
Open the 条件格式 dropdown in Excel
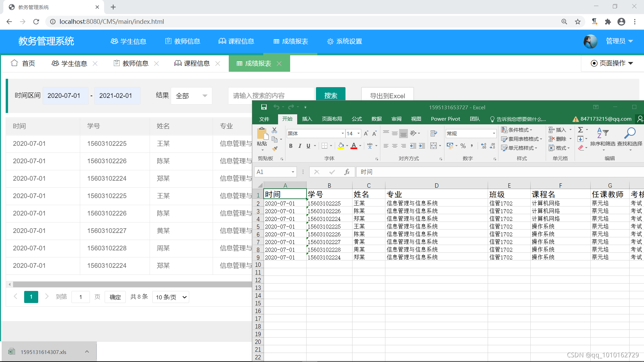tap(517, 130)
